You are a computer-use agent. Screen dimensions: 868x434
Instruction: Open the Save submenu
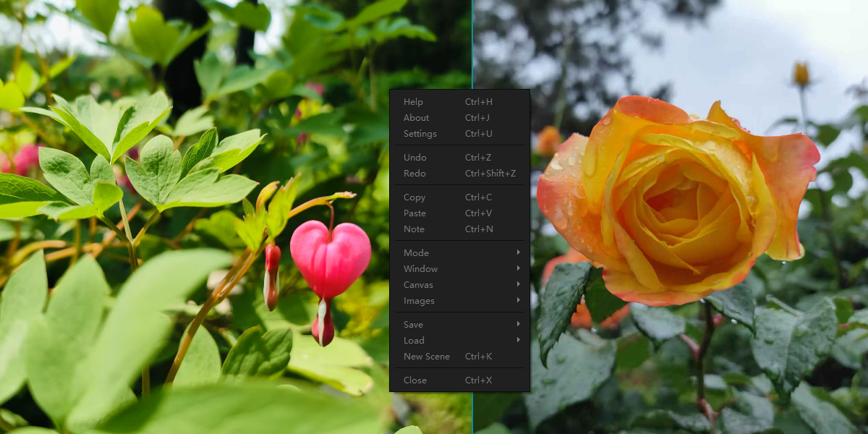pyautogui.click(x=414, y=325)
